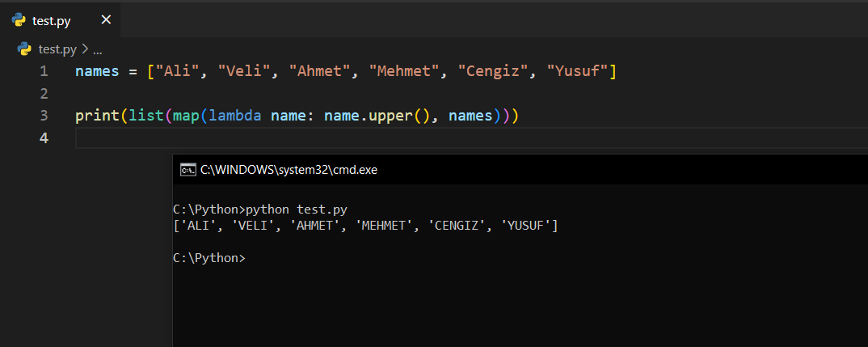Click the Python icon in the test.py tab
This screenshot has height=347, width=868.
[x=19, y=20]
